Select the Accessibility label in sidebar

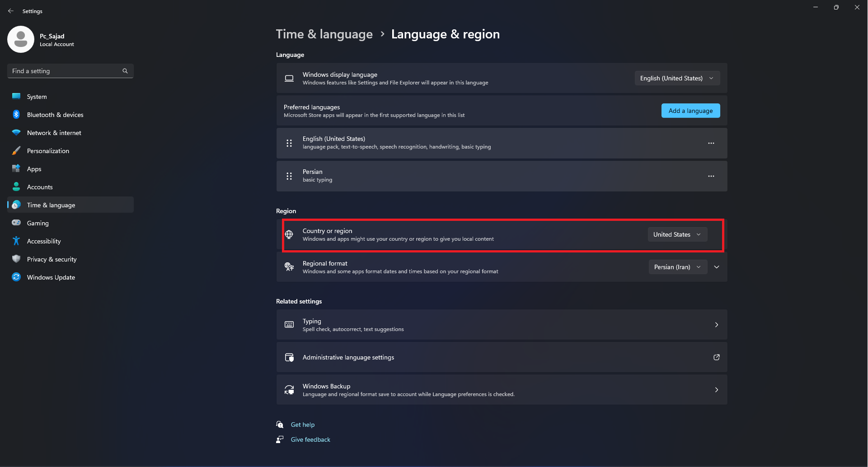tap(44, 241)
